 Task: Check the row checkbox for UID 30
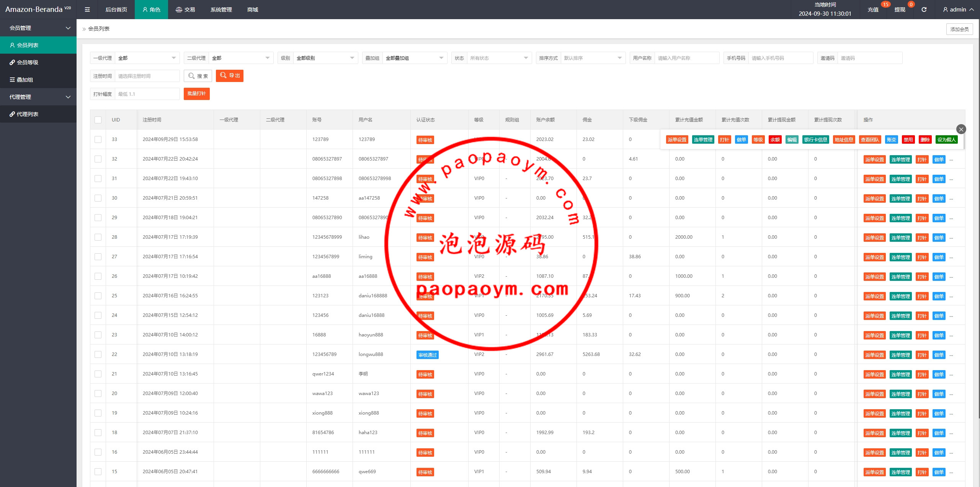tap(98, 198)
